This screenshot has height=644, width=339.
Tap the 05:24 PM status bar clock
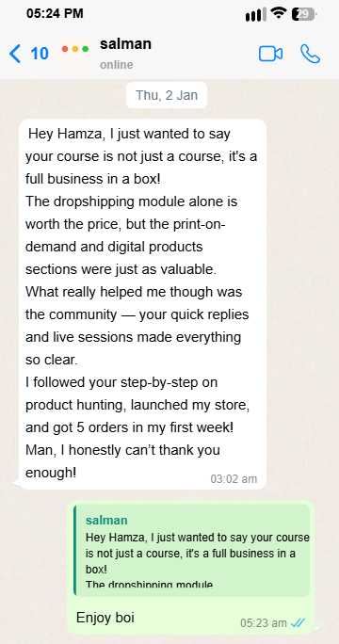coord(55,13)
